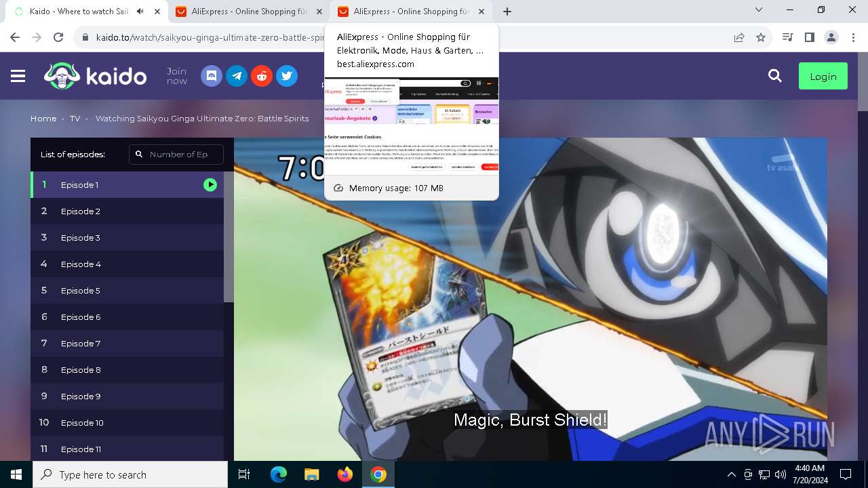Open the Windows Start menu
The width and height of the screenshot is (868, 488).
coord(16,474)
